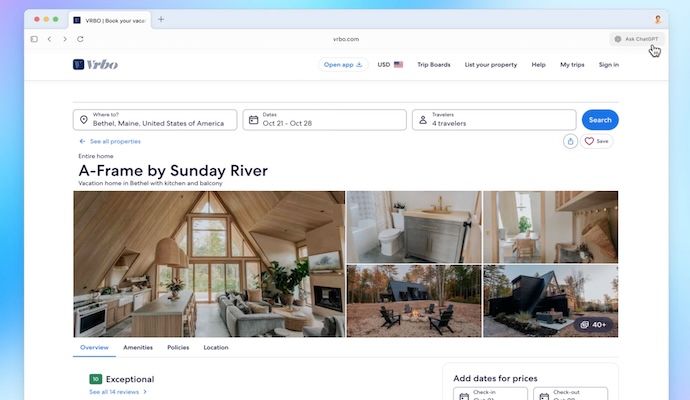Open the Travelers selector field
Viewport: 690px width, 400px height.
pyautogui.click(x=494, y=120)
